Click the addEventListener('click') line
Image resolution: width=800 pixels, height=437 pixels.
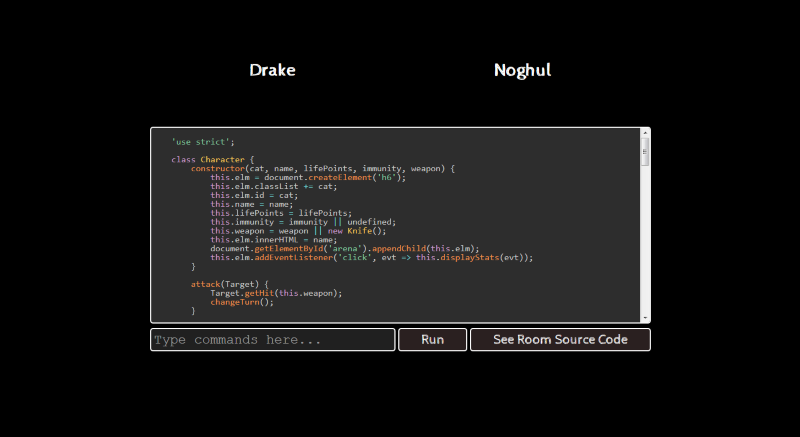372,258
